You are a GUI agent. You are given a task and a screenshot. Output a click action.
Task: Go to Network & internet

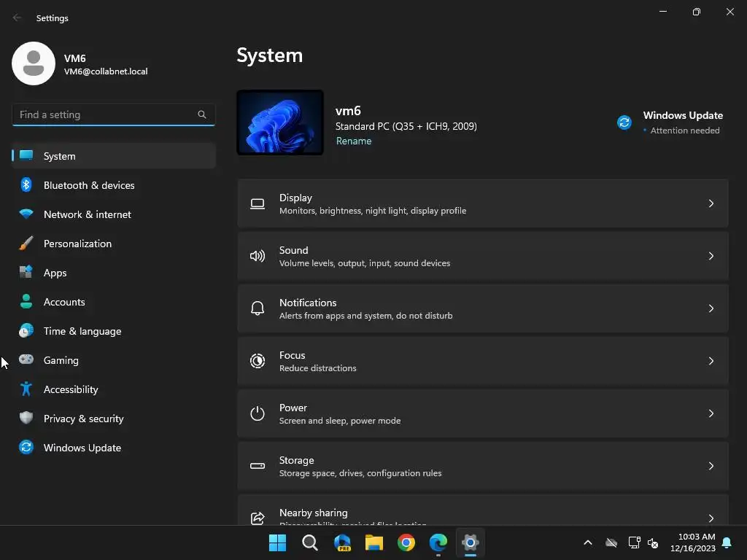coord(114,214)
